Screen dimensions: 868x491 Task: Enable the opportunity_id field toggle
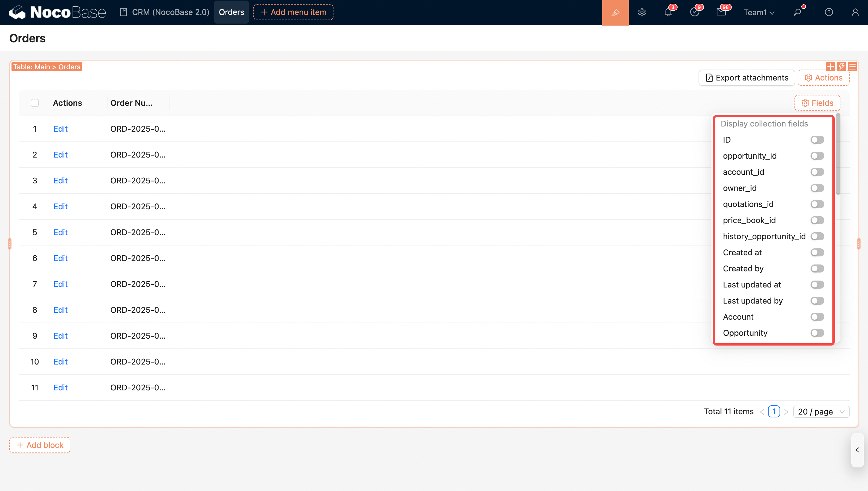click(x=817, y=156)
